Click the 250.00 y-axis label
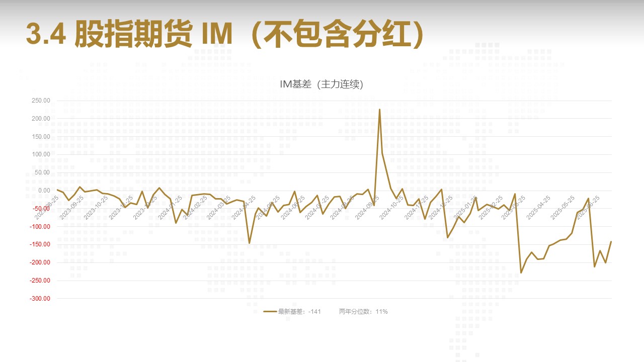 [40, 101]
